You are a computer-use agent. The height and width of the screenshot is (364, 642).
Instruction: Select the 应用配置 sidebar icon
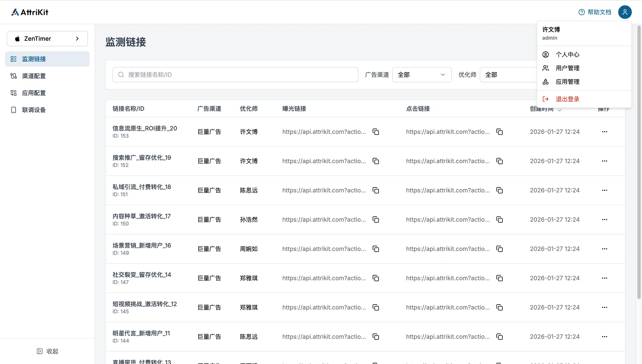tap(14, 93)
